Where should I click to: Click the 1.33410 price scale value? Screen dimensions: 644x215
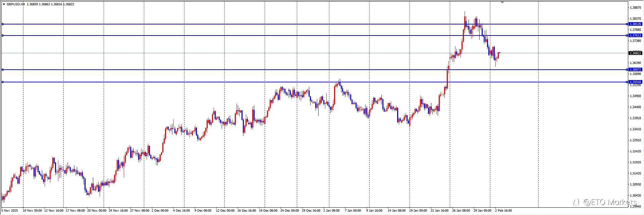point(636,129)
